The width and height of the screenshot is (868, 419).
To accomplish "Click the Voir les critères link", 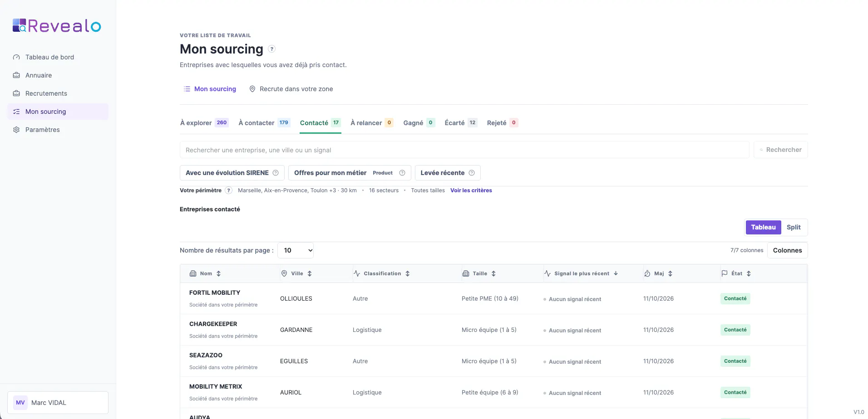I will (x=471, y=190).
